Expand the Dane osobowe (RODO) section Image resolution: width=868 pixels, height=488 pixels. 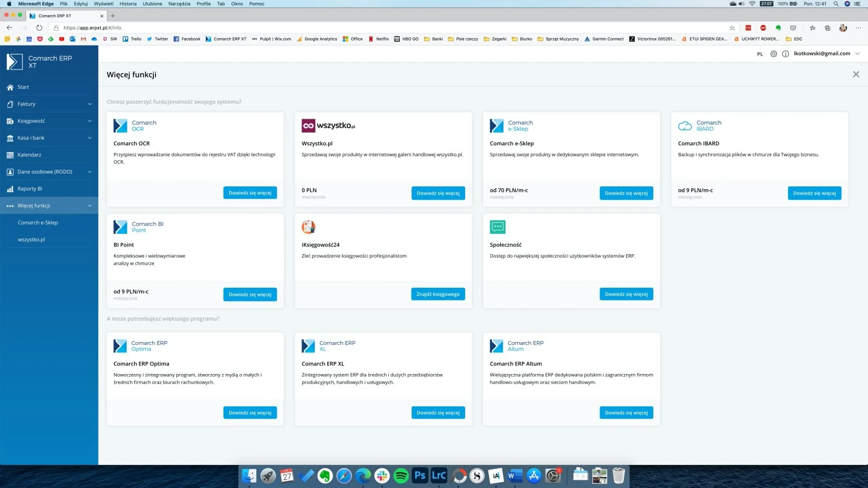[90, 172]
